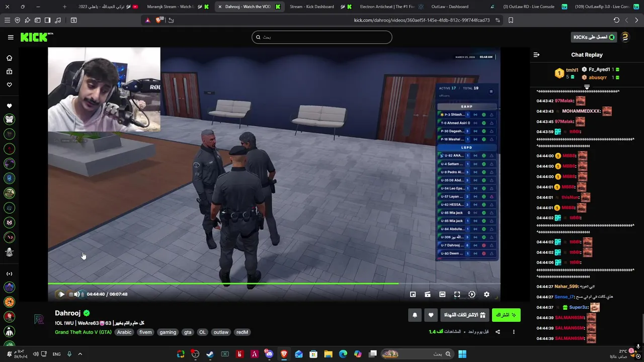Seek on the video progress bar

(274, 284)
